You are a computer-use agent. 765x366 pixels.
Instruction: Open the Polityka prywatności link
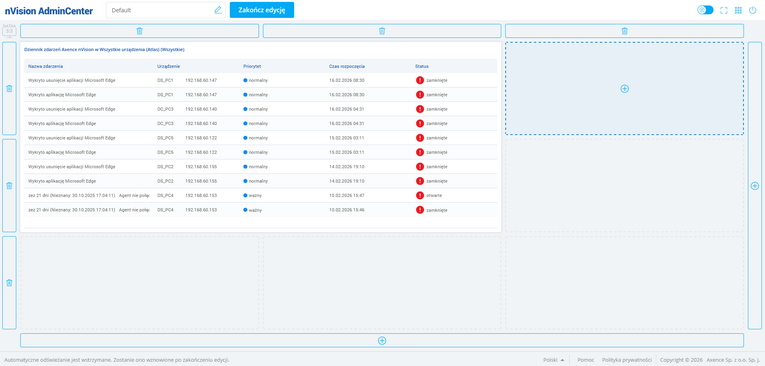[x=627, y=360]
